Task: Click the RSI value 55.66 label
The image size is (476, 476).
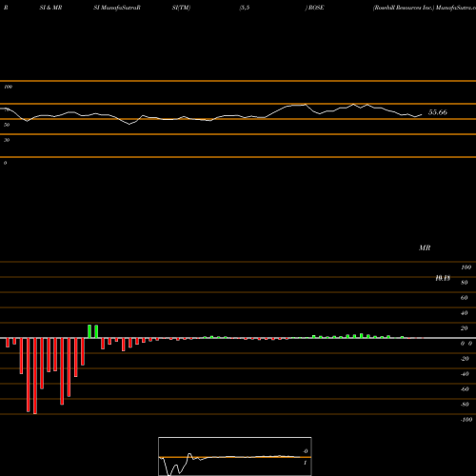Action: point(438,112)
